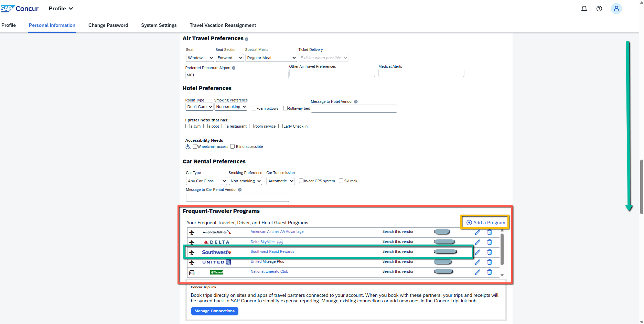
Task: Edit the United Mileage Plus entry
Action: click(477, 262)
